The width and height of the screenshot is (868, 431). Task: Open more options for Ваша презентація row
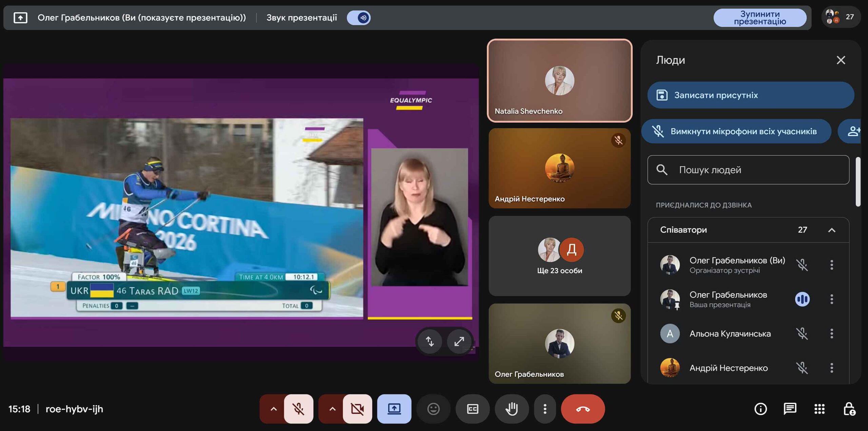(831, 299)
